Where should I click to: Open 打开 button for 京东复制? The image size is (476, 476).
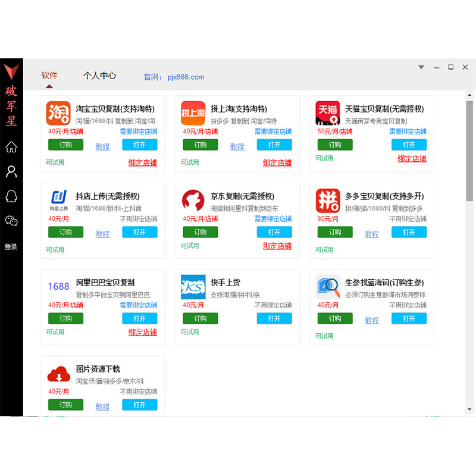coord(274,233)
